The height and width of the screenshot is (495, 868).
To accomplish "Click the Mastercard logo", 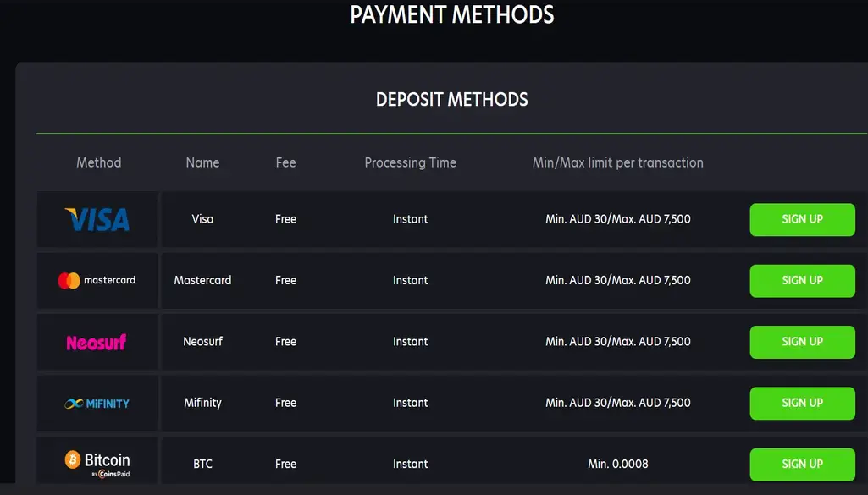I will (x=97, y=280).
